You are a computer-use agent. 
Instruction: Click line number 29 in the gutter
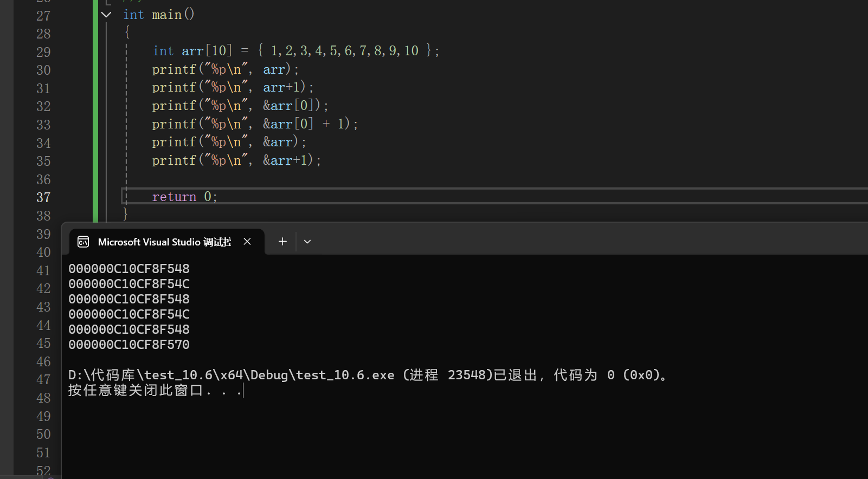coord(43,52)
